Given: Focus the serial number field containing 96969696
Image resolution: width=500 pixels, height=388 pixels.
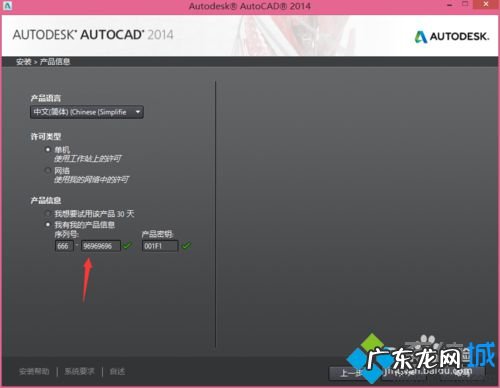Looking at the screenshot, I should (x=101, y=246).
